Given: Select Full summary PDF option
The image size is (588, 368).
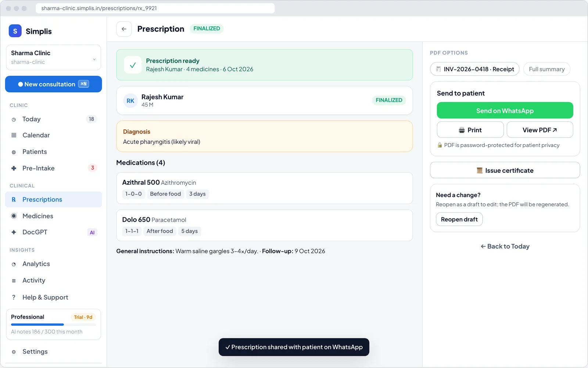Looking at the screenshot, I should point(547,69).
